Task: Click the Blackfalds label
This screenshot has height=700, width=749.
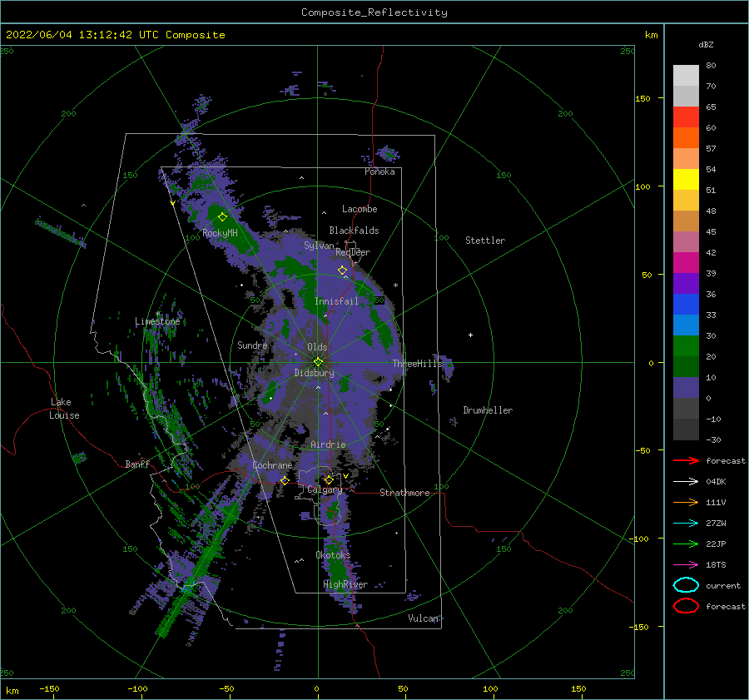Action: [354, 231]
